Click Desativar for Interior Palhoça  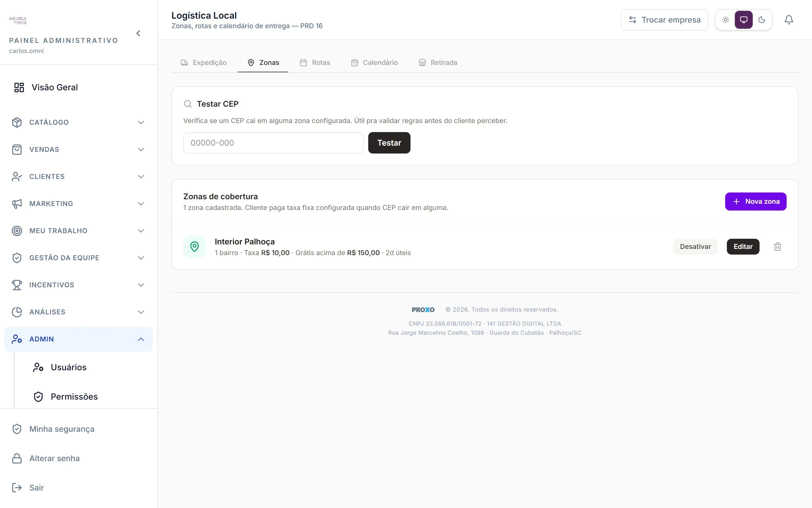695,247
